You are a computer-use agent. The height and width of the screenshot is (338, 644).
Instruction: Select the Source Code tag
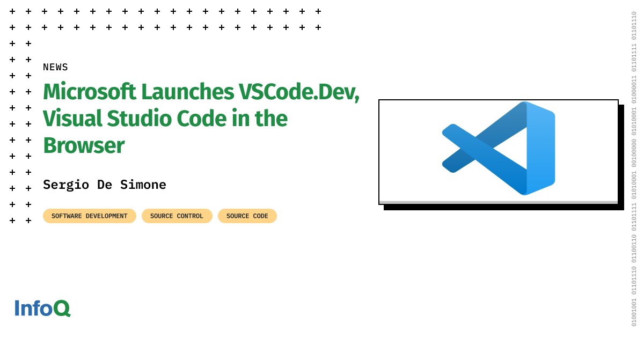coord(247,216)
